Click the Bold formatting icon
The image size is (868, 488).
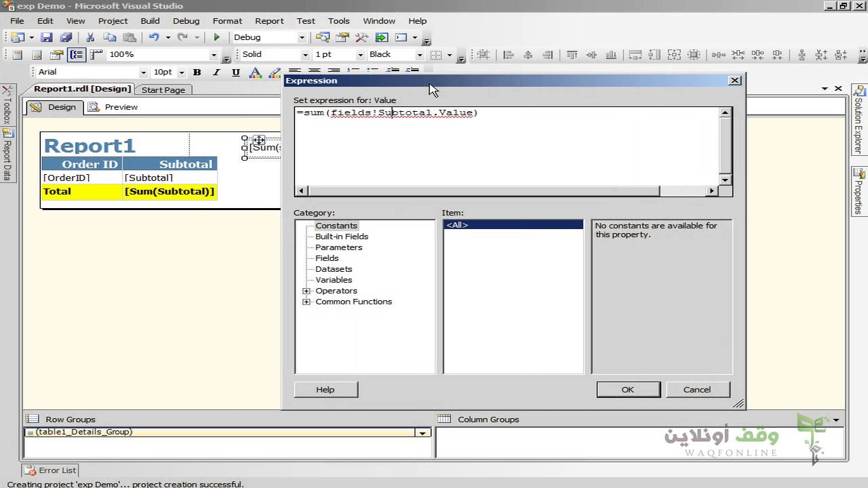tap(197, 72)
